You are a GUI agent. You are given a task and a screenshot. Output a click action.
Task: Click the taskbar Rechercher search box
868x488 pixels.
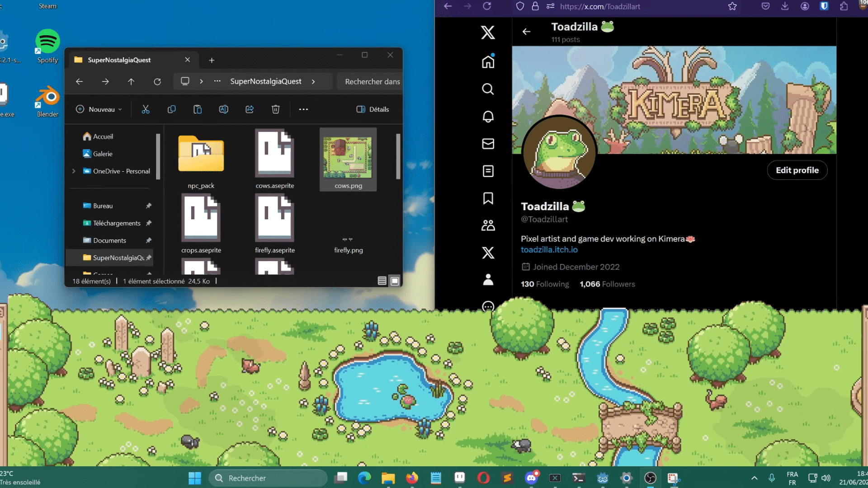[x=268, y=478]
